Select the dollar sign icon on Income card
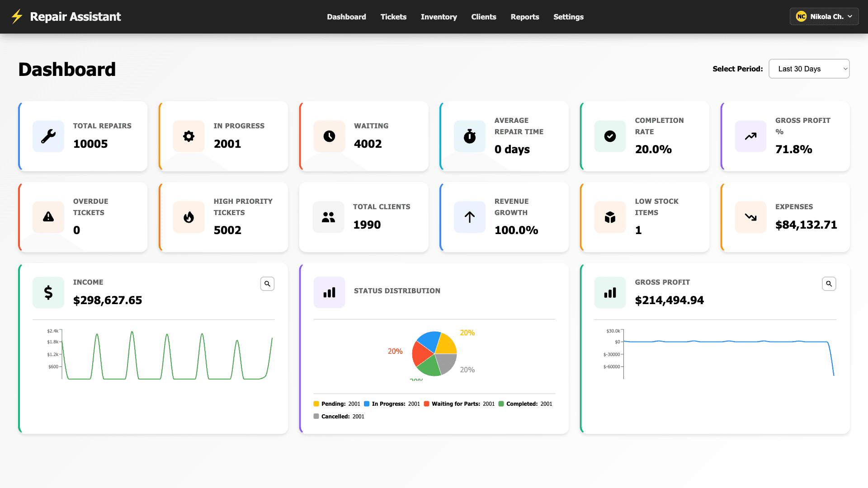 [48, 292]
